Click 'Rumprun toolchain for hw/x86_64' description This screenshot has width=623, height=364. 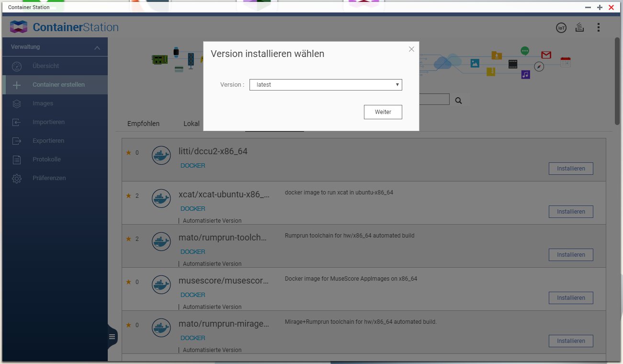point(350,236)
